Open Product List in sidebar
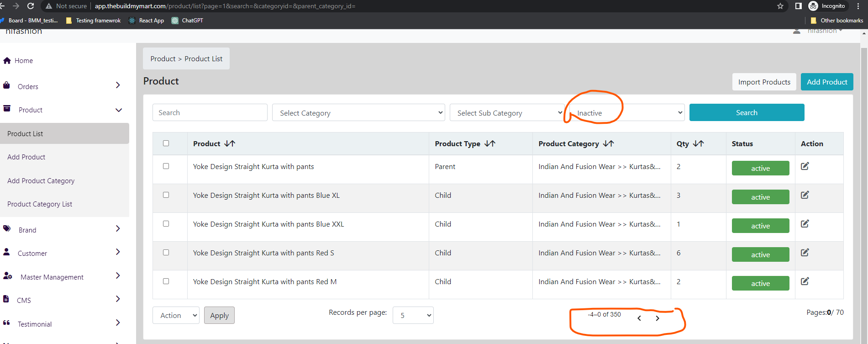This screenshot has width=868, height=344. 64,133
